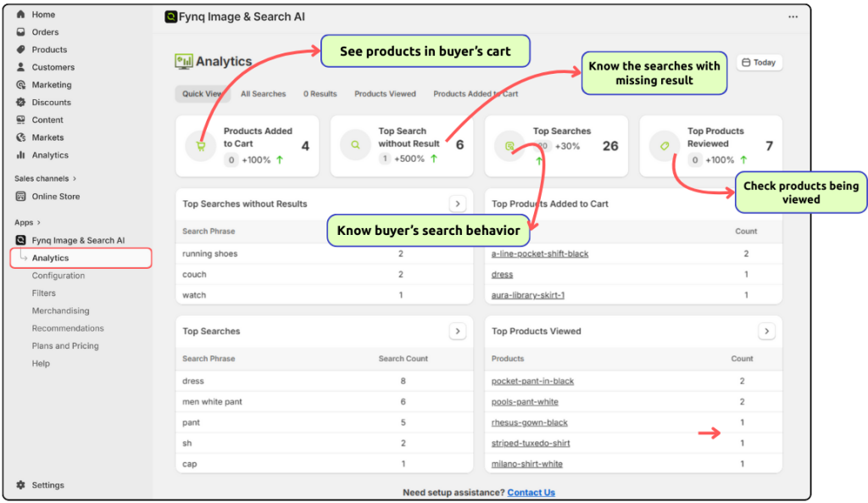
Task: Open the Help page
Action: pos(41,363)
